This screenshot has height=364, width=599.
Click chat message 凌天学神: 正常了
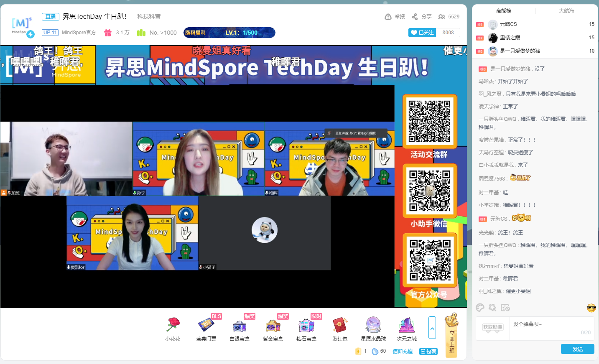(x=498, y=107)
